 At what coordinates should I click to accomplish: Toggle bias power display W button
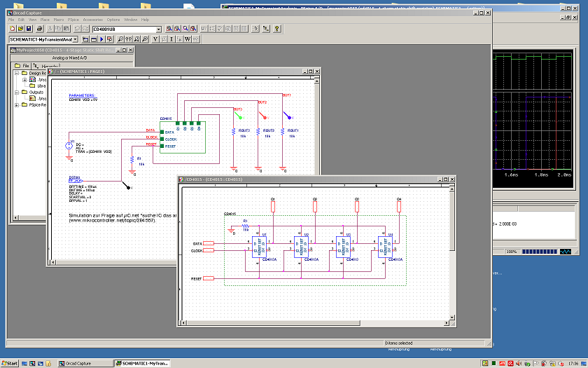(188, 39)
